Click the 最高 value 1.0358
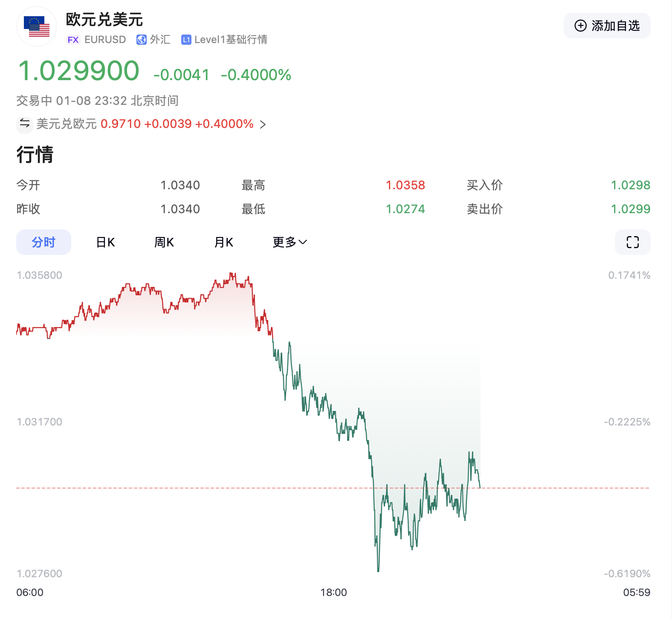The image size is (672, 619). (x=405, y=185)
